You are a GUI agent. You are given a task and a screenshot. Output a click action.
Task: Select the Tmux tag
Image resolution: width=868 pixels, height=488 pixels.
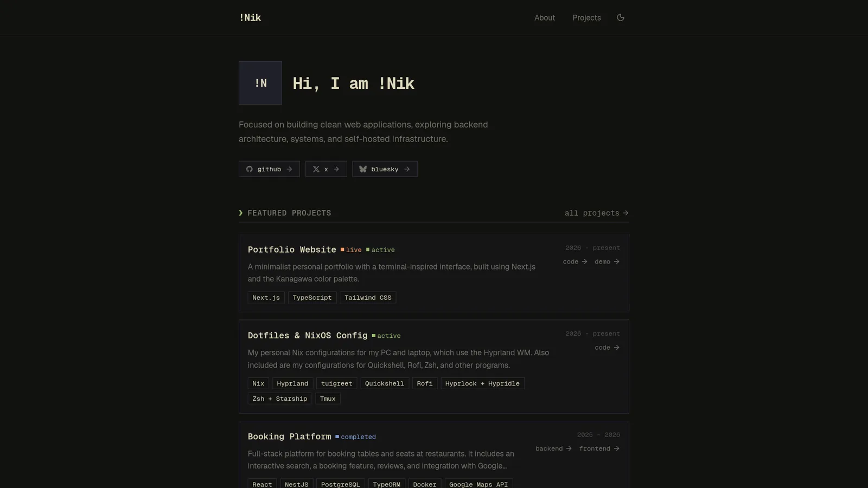328,399
